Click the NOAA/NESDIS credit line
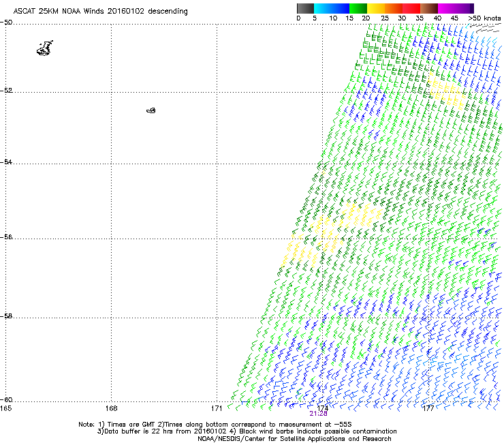The height and width of the screenshot is (443, 504). tap(294, 439)
